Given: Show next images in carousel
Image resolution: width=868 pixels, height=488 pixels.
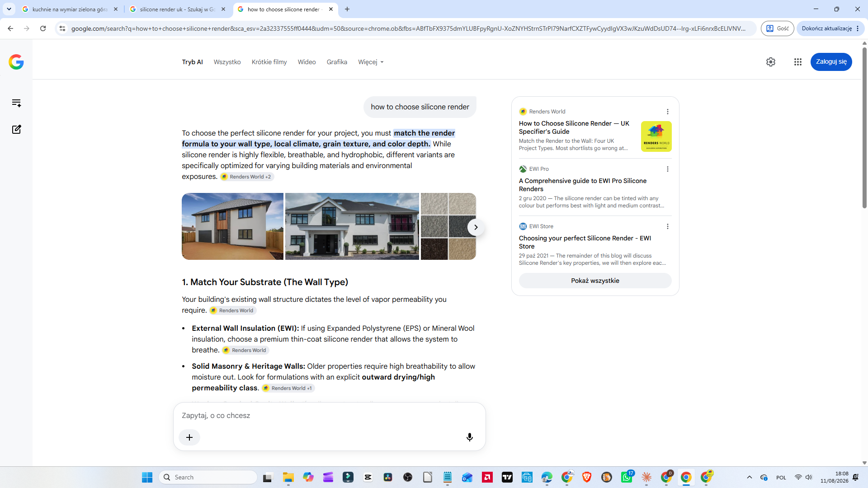Looking at the screenshot, I should 476,227.
